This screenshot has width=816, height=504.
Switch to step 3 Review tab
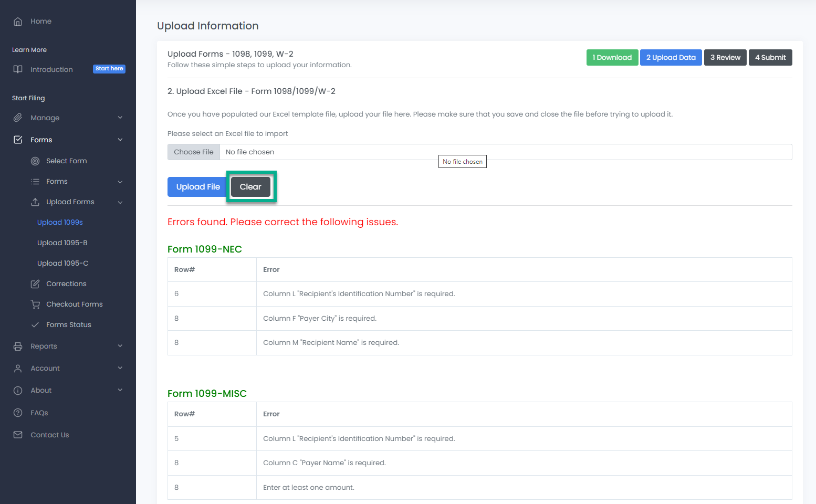click(x=725, y=58)
